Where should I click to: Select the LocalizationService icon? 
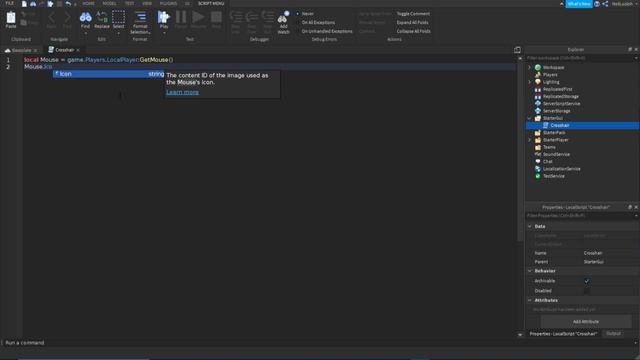(x=538, y=169)
